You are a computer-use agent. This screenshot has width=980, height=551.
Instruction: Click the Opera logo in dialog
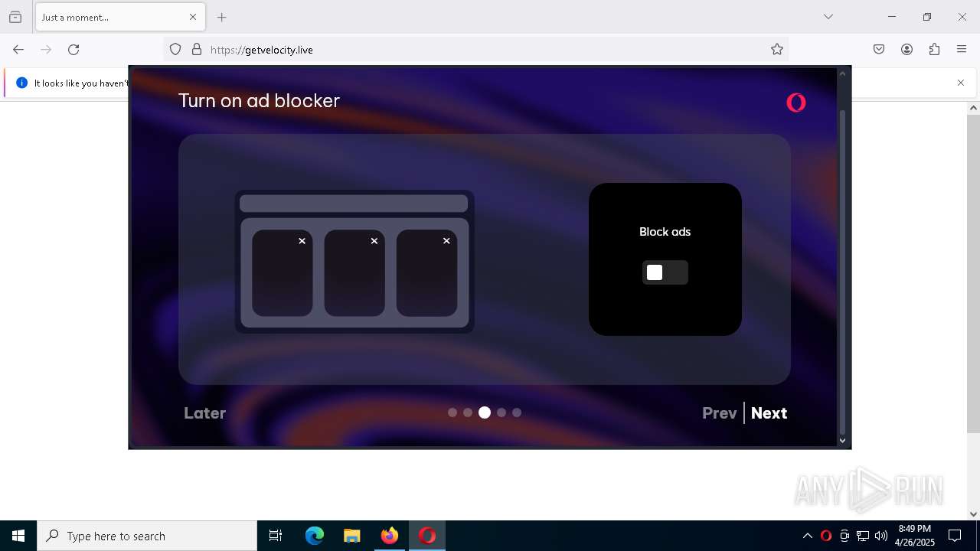pos(796,102)
